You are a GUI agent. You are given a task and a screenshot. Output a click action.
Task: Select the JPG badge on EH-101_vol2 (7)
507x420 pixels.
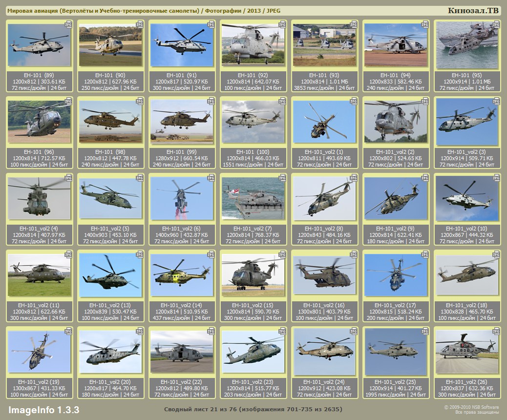click(282, 177)
